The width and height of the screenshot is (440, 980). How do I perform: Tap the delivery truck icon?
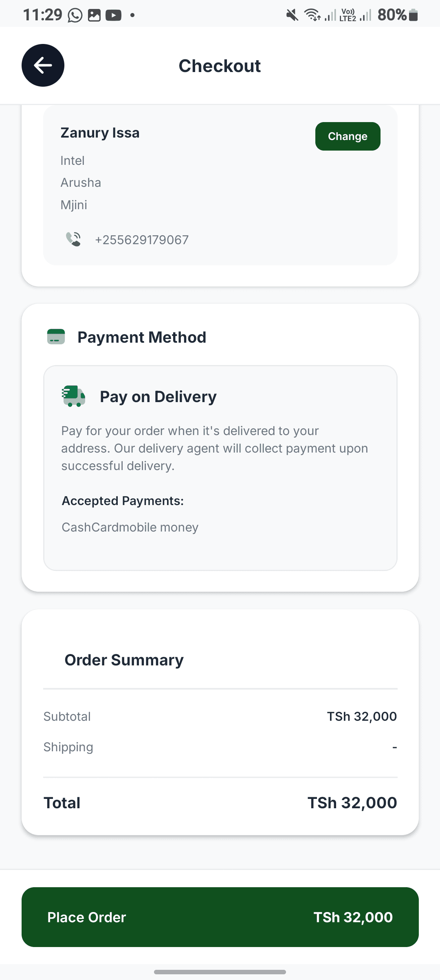click(73, 396)
